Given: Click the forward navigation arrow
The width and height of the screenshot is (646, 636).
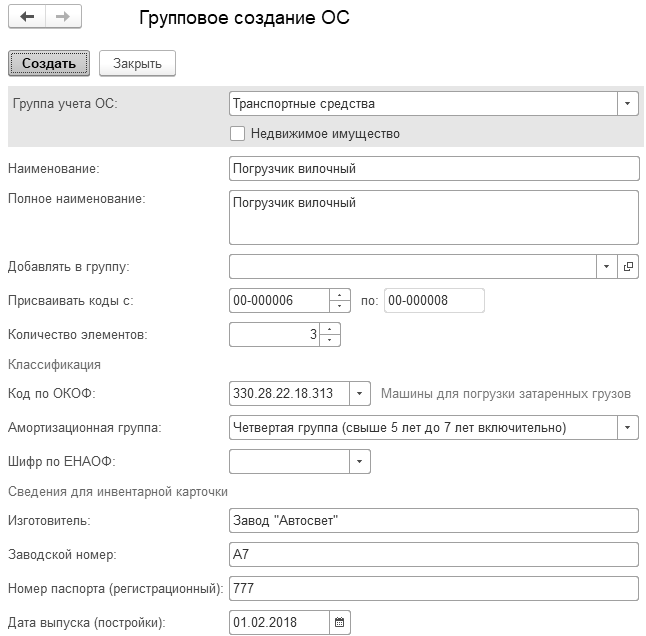Looking at the screenshot, I should pos(61,18).
